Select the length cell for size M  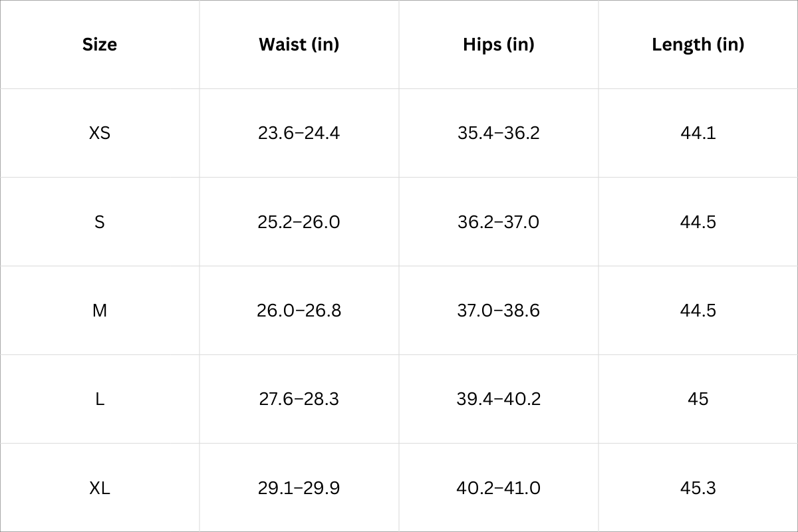[x=698, y=311]
